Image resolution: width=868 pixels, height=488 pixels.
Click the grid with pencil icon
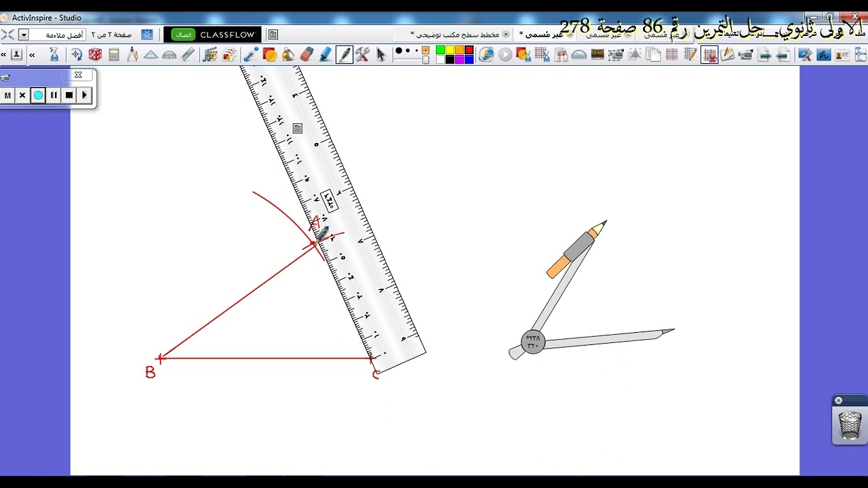click(690, 54)
